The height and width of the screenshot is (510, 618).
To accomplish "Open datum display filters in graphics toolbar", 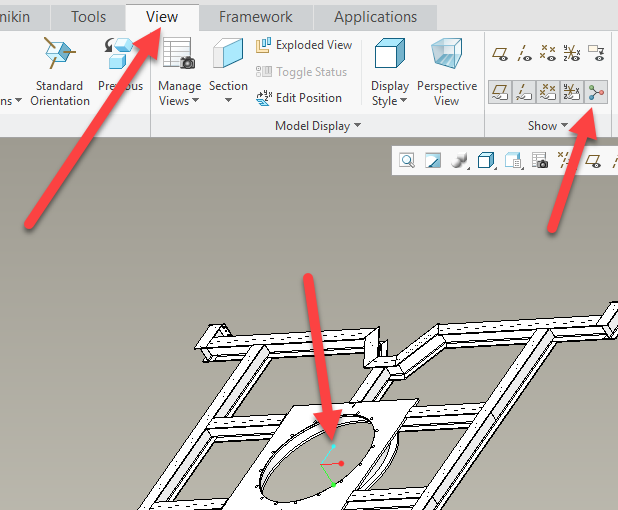I will tap(564, 161).
